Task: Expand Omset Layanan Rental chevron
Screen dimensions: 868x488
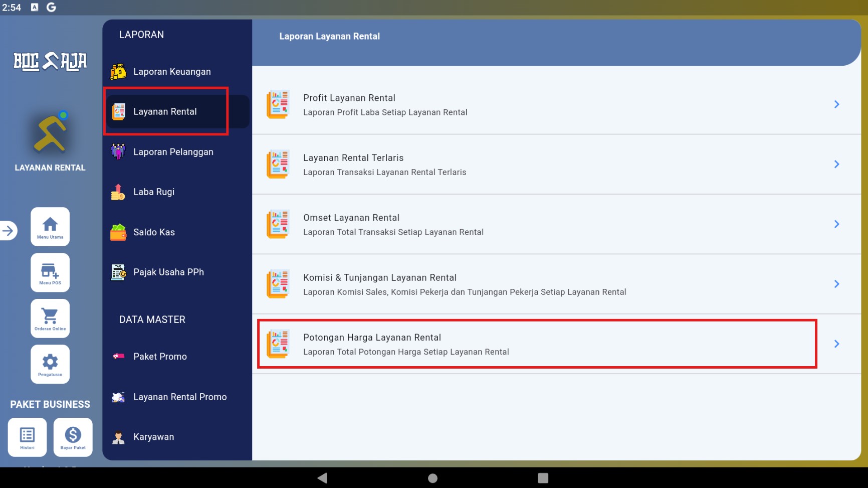Action: [x=836, y=224]
